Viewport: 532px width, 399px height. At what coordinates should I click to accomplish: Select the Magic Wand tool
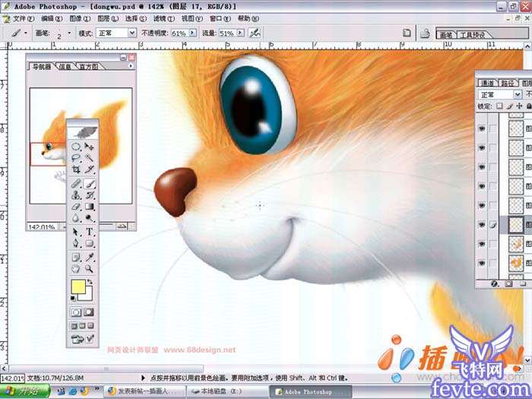point(89,158)
